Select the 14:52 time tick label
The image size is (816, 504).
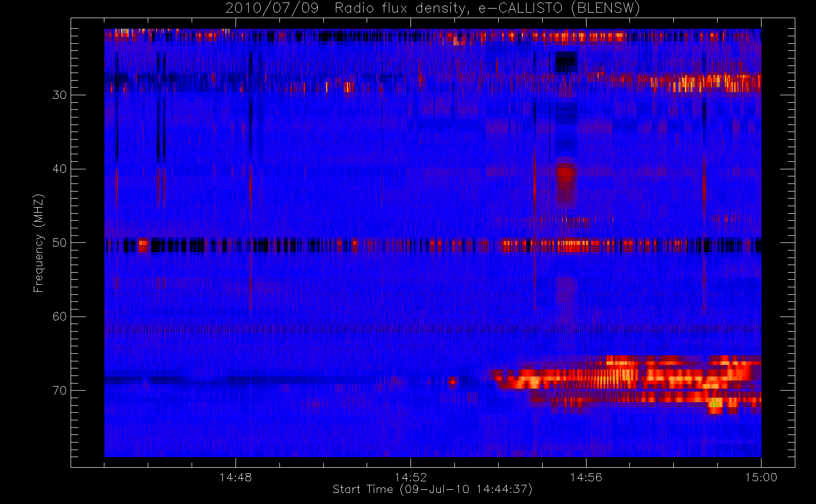pos(411,477)
